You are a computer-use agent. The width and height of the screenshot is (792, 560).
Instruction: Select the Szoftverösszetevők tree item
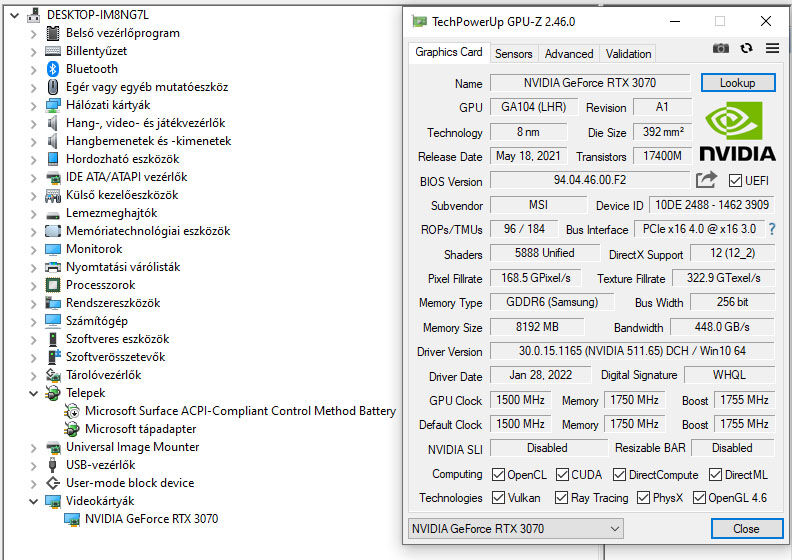tap(115, 357)
